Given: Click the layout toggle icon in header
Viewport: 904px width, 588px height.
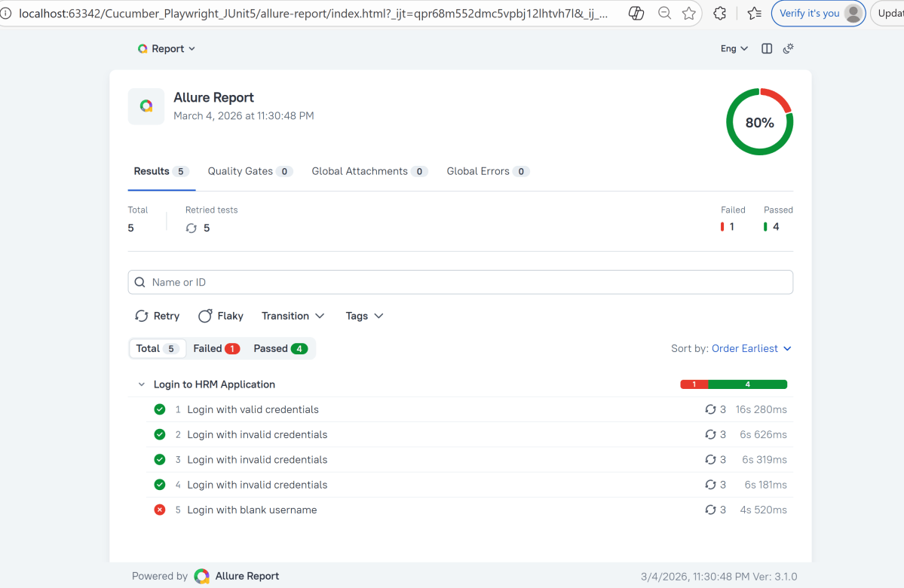Looking at the screenshot, I should coord(767,48).
